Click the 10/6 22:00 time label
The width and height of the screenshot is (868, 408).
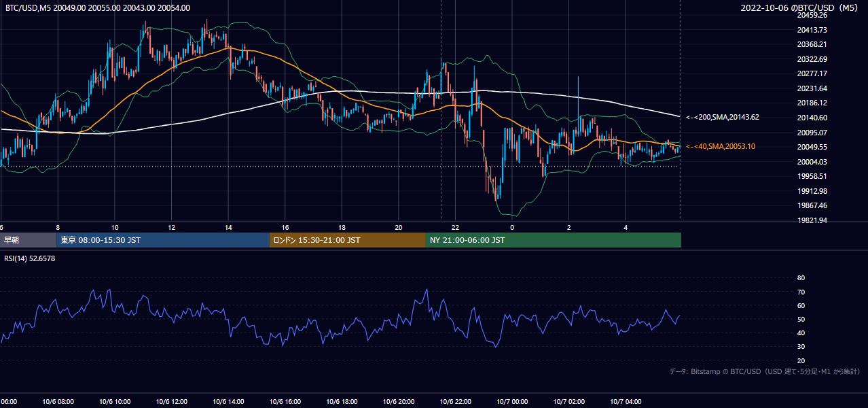pos(455,402)
